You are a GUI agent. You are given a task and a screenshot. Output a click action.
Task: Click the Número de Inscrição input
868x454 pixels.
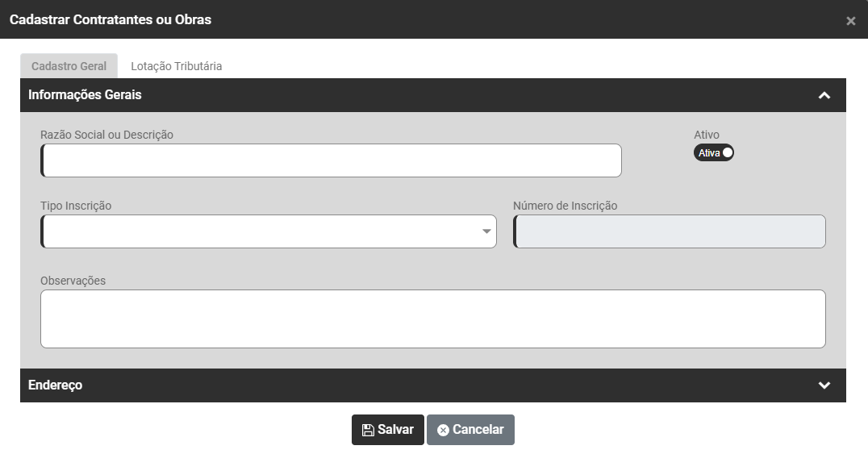(670, 231)
